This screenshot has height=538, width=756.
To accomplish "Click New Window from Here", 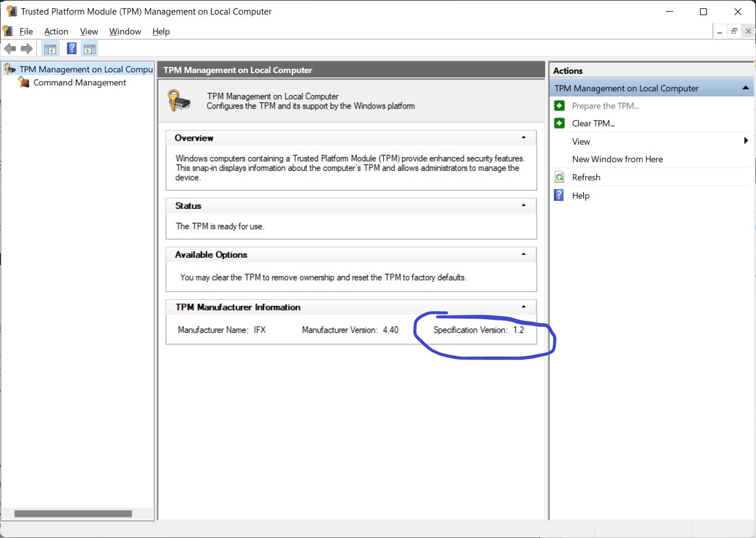I will pyautogui.click(x=617, y=159).
